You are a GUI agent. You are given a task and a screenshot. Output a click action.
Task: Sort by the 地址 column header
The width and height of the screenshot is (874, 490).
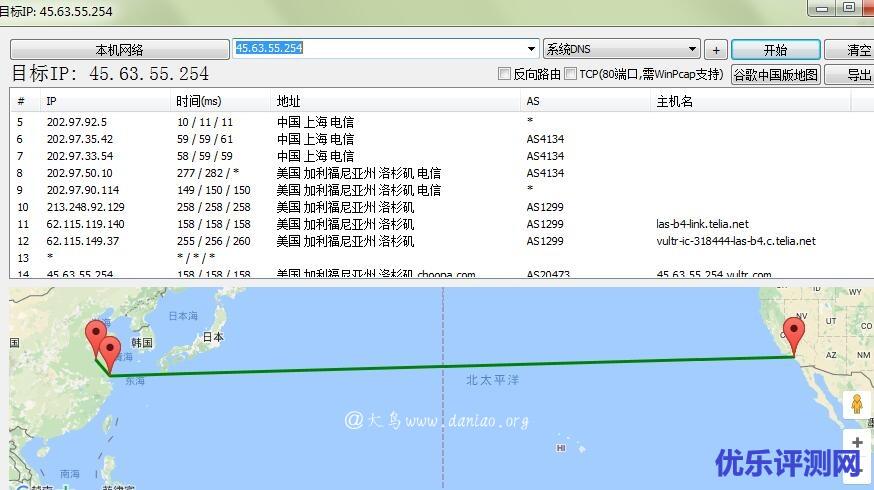pos(395,101)
